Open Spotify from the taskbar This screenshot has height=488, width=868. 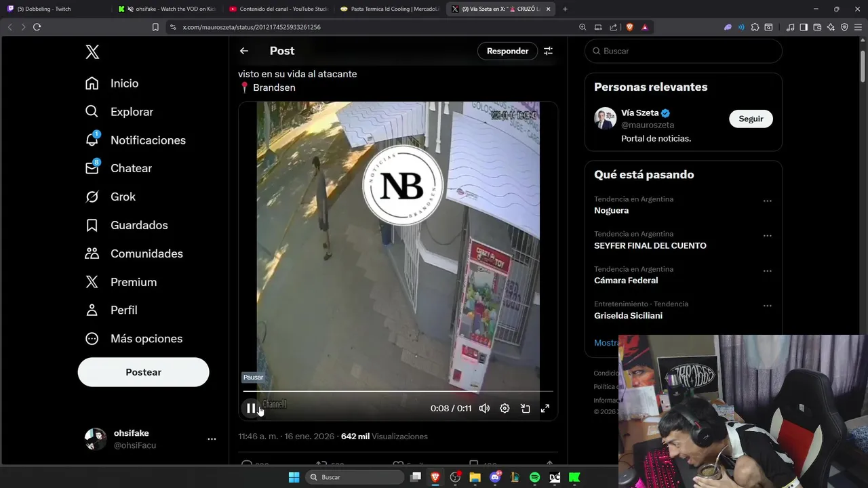pyautogui.click(x=534, y=477)
